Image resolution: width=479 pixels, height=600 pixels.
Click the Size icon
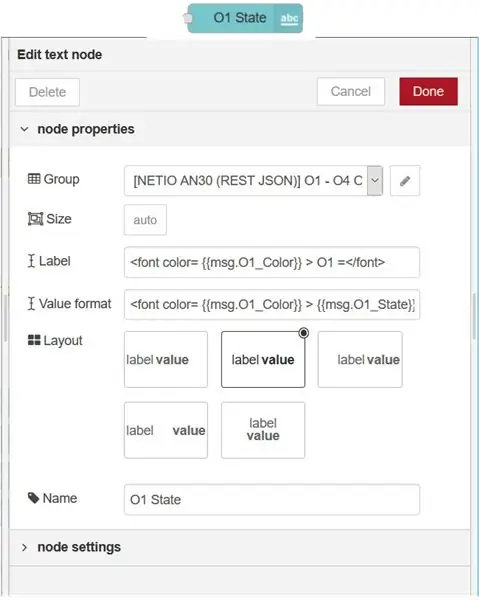coord(35,219)
